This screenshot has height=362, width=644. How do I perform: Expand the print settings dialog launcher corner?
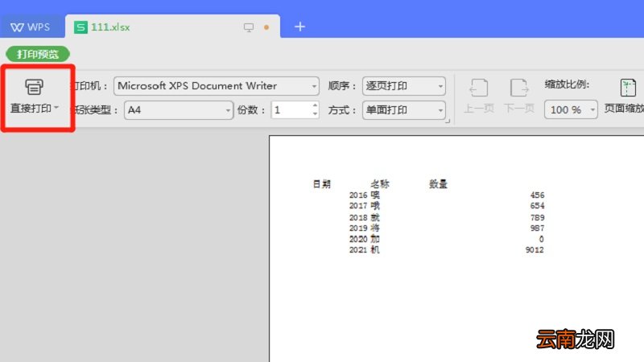[x=448, y=121]
